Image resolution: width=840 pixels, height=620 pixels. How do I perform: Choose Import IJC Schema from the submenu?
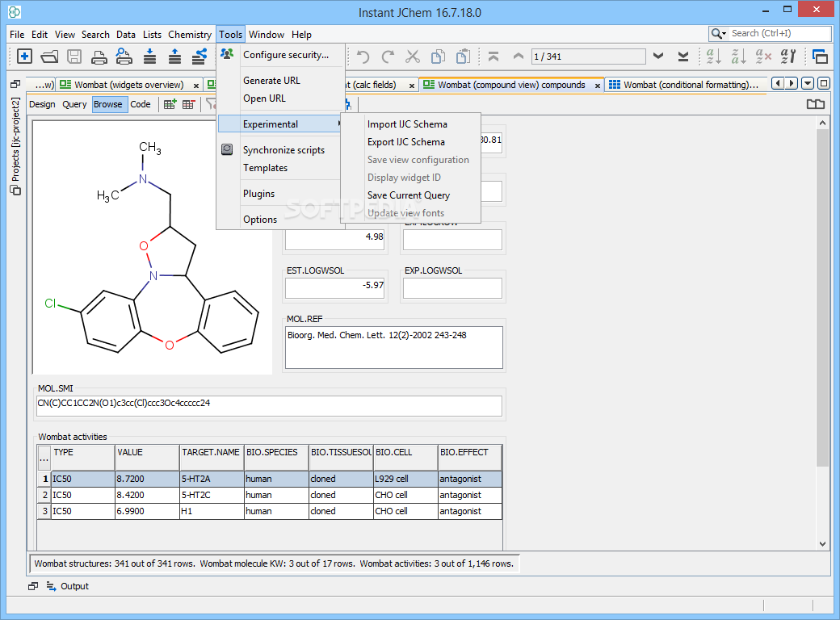[407, 124]
